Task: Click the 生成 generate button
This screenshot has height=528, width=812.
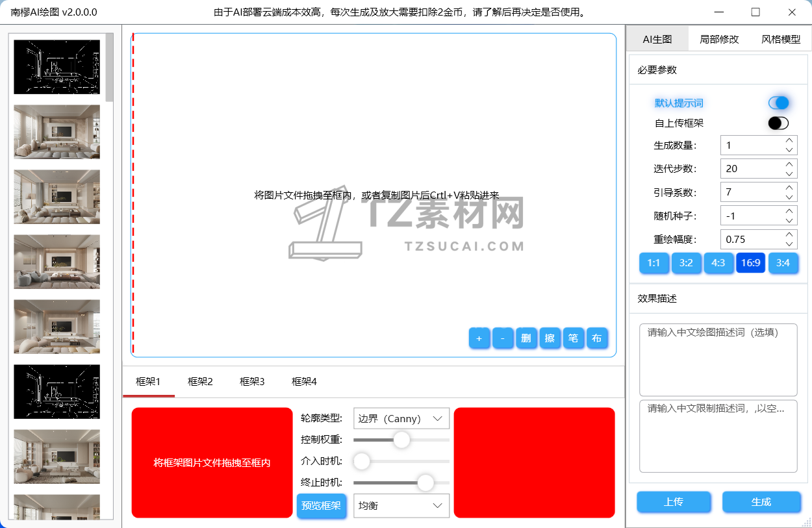Action: point(761,502)
